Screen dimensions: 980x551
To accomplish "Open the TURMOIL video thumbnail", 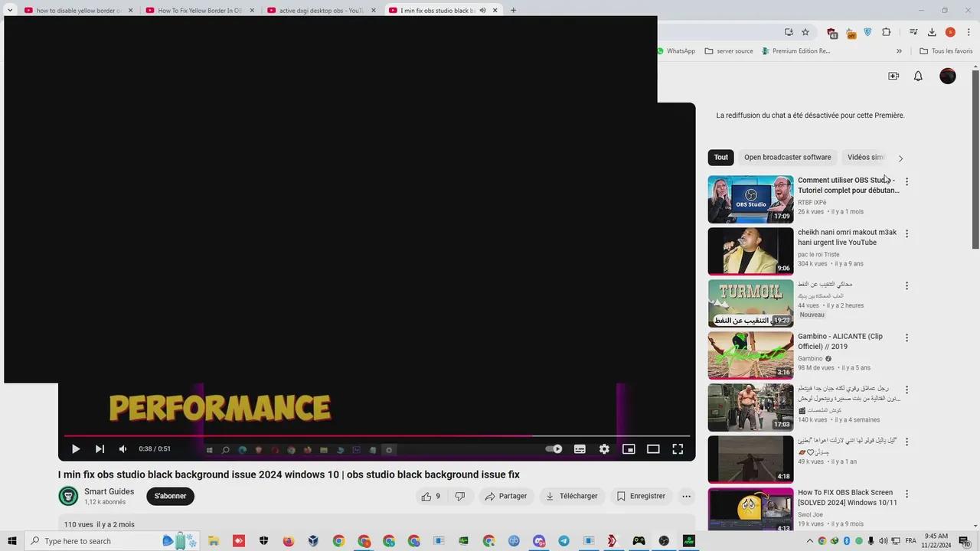I will 750,303.
